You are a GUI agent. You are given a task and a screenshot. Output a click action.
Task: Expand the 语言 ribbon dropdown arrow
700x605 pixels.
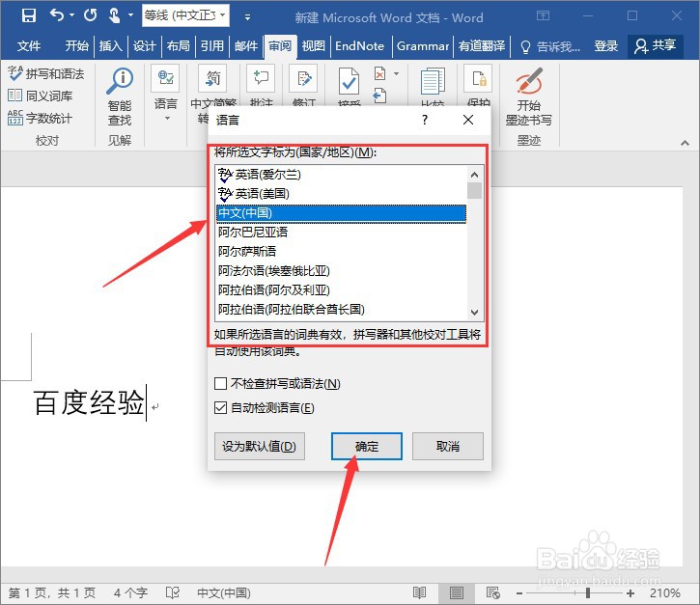tap(167, 119)
